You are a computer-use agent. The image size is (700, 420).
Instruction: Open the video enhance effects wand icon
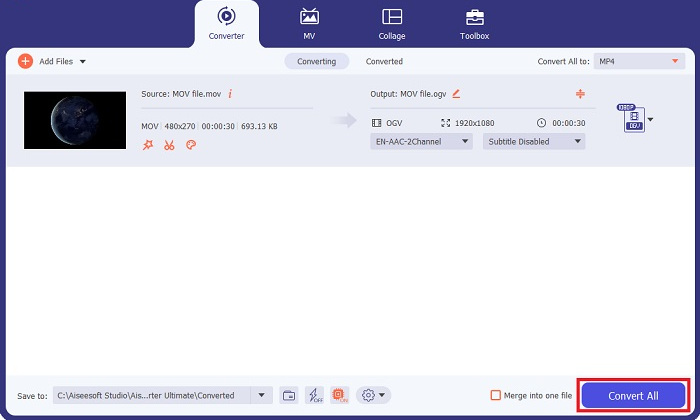pyautogui.click(x=148, y=144)
